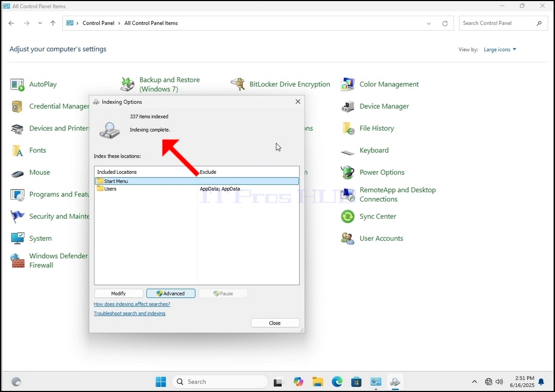
Task: Open Color Management applet icon
Action: (x=348, y=84)
